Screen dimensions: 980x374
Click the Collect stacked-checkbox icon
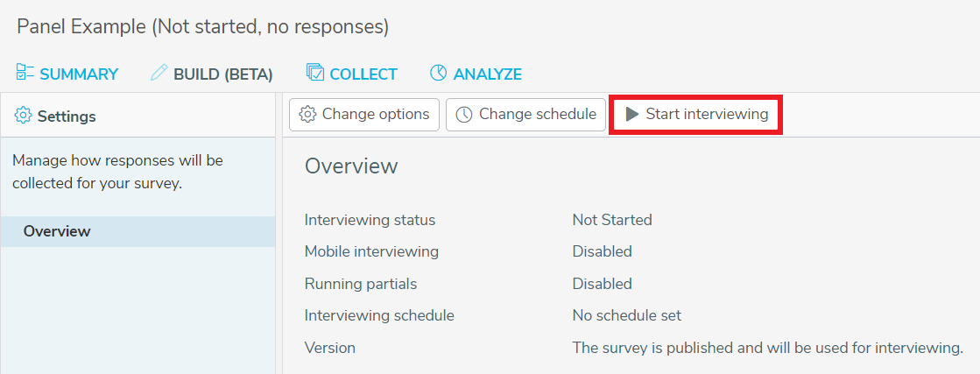315,73
